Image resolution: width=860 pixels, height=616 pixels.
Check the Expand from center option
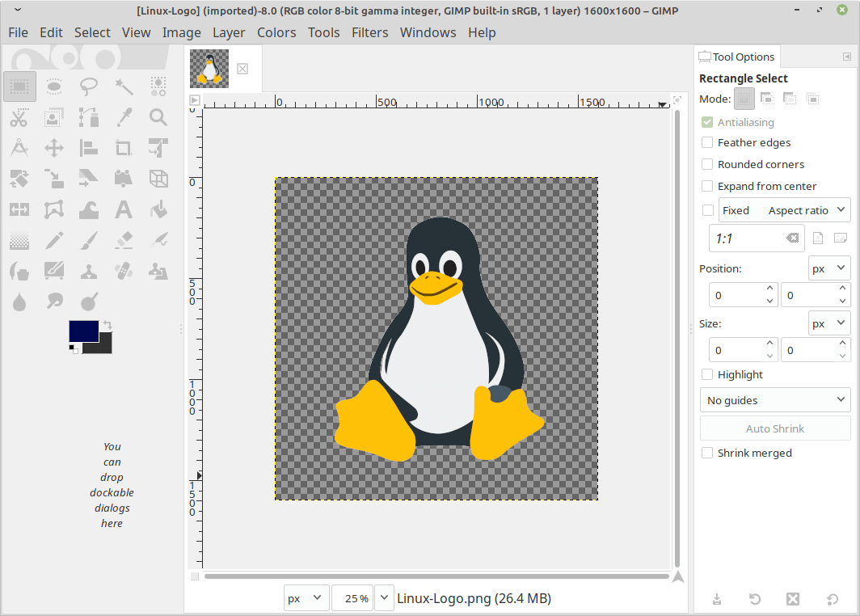click(707, 186)
